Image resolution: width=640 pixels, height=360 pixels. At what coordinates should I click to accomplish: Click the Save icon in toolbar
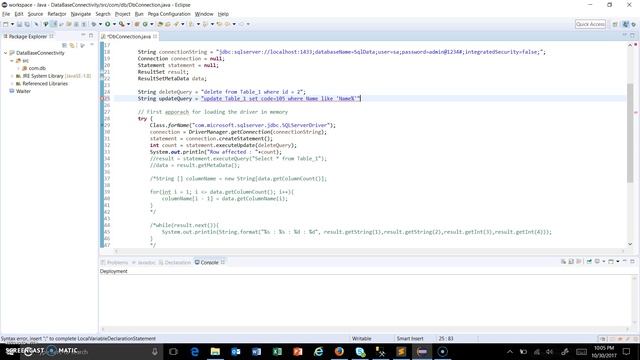tap(19, 24)
